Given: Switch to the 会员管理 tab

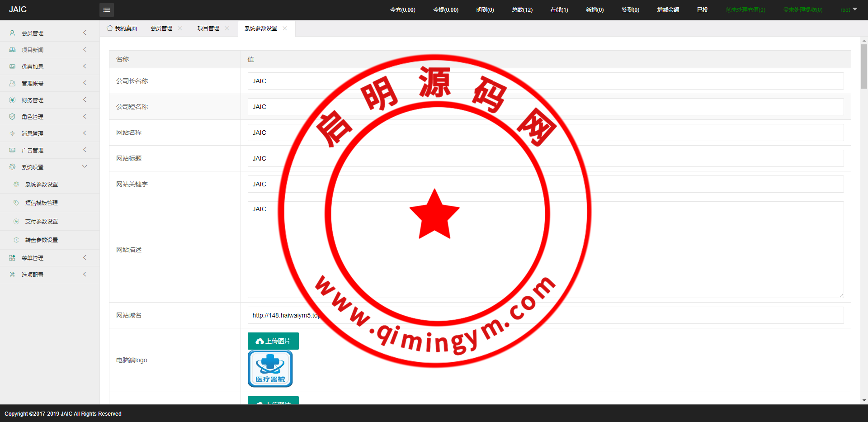Looking at the screenshot, I should tap(161, 28).
